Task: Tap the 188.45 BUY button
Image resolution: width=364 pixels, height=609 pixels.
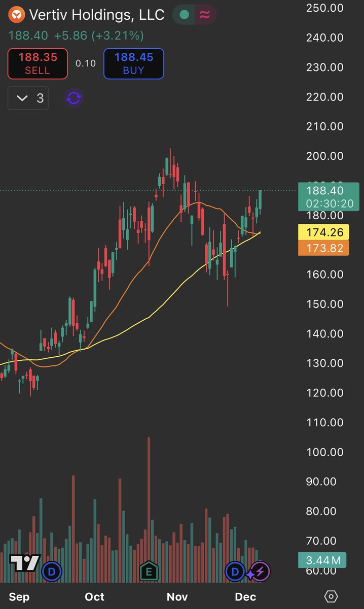Action: [134, 64]
